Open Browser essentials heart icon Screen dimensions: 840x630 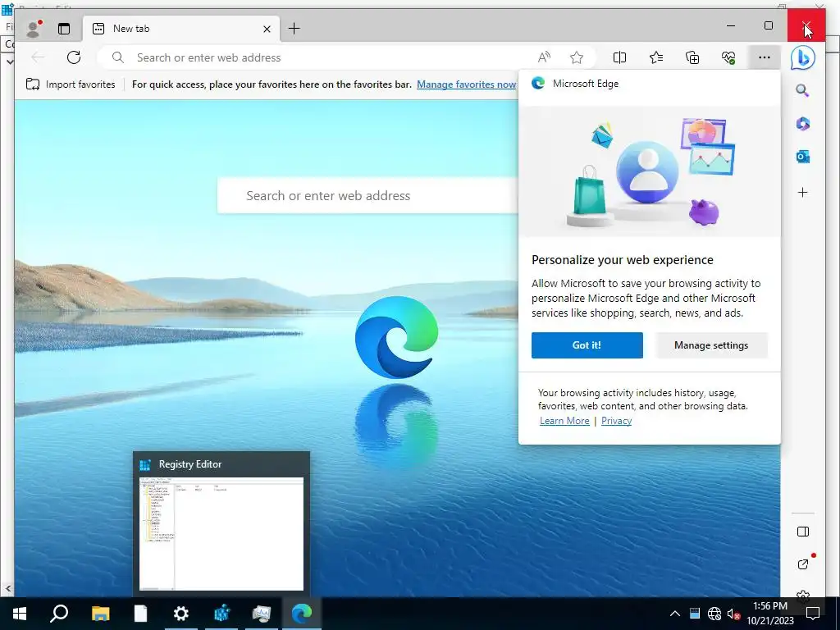tap(728, 57)
